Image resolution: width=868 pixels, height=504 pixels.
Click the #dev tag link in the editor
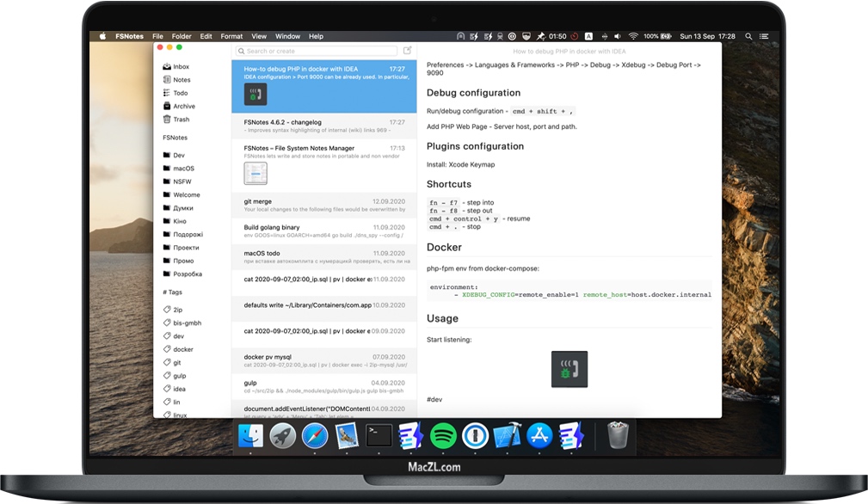click(434, 399)
